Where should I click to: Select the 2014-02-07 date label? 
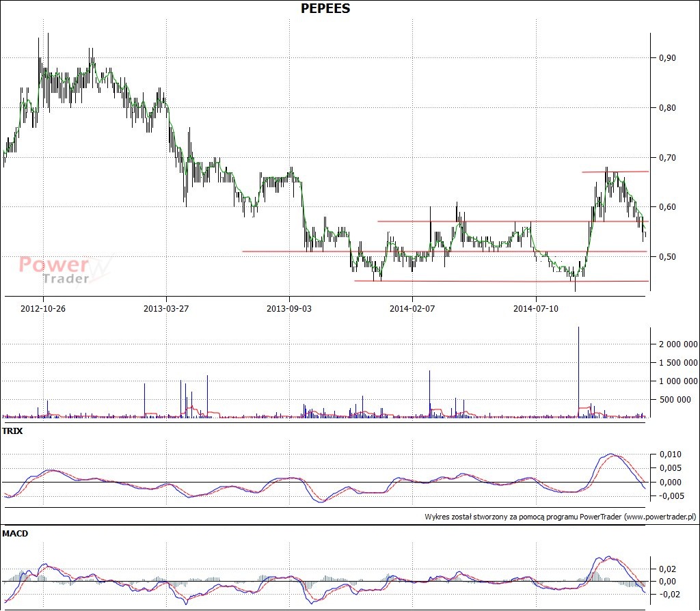412,308
